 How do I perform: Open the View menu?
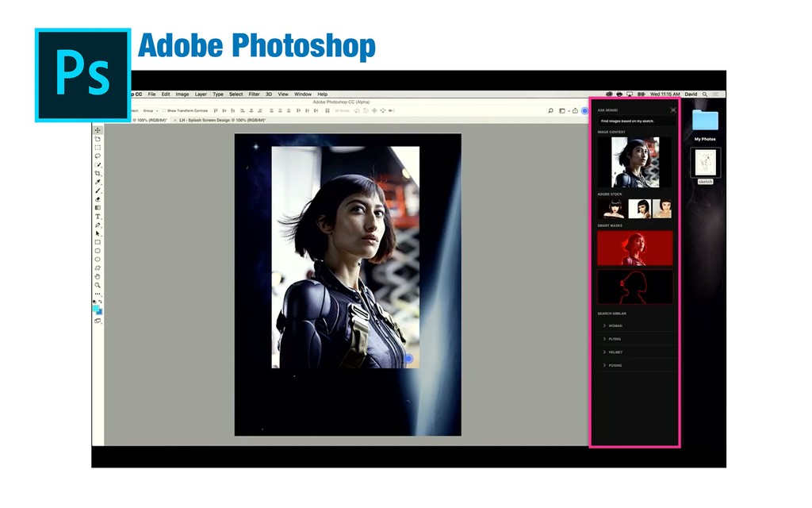(x=283, y=94)
